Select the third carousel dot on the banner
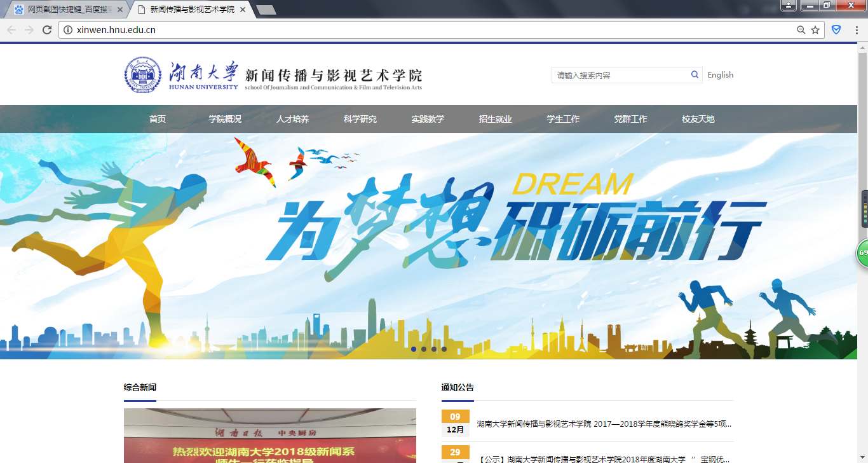Viewport: 868px width, 463px height. click(434, 349)
